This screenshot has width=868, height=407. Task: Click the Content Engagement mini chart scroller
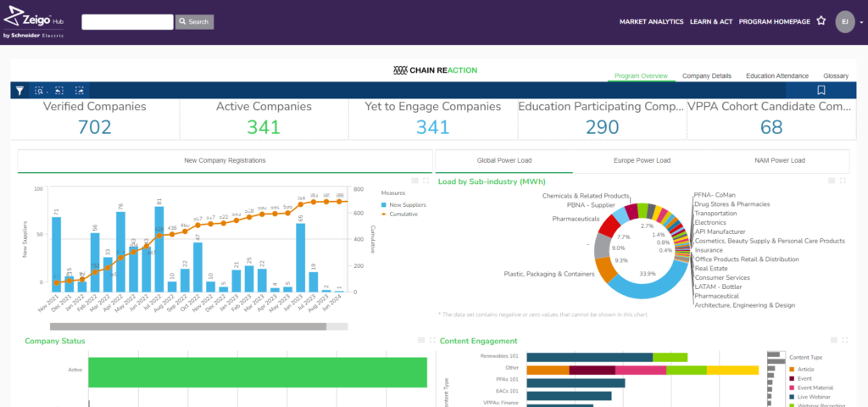pyautogui.click(x=776, y=379)
